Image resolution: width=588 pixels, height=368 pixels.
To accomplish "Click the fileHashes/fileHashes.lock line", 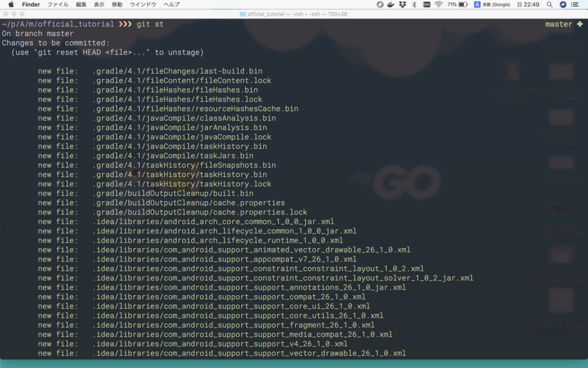I will (150, 99).
